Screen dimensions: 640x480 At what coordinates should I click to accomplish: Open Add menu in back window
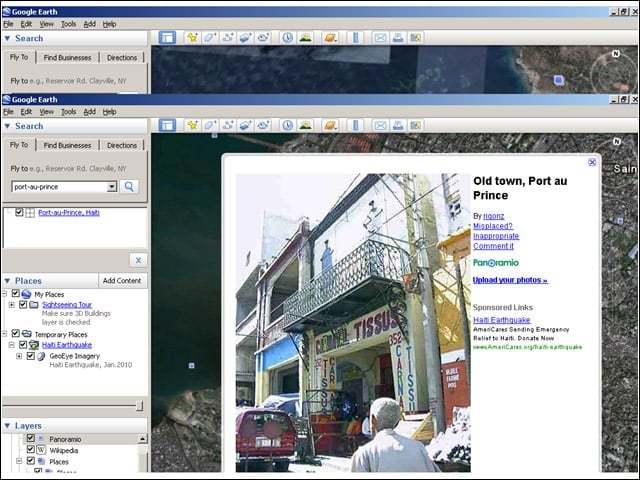(89, 24)
